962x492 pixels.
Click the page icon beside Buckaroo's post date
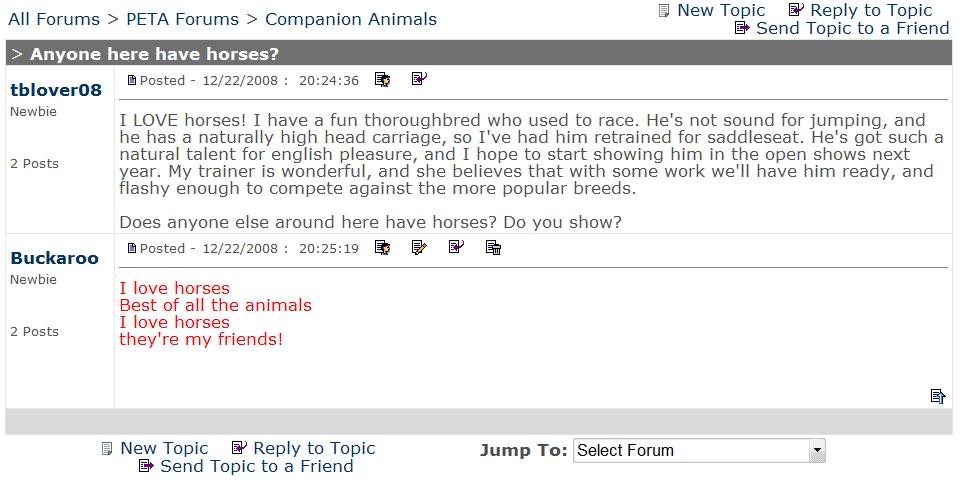[x=131, y=248]
